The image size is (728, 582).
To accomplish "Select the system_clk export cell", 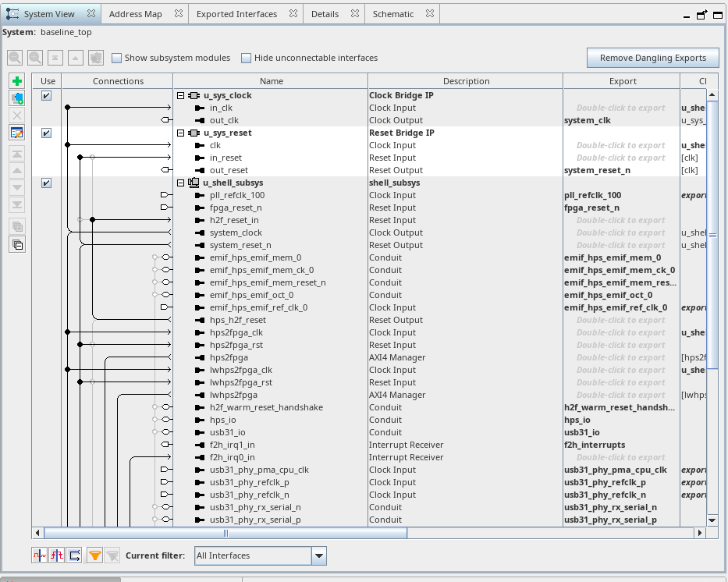I will 621,120.
